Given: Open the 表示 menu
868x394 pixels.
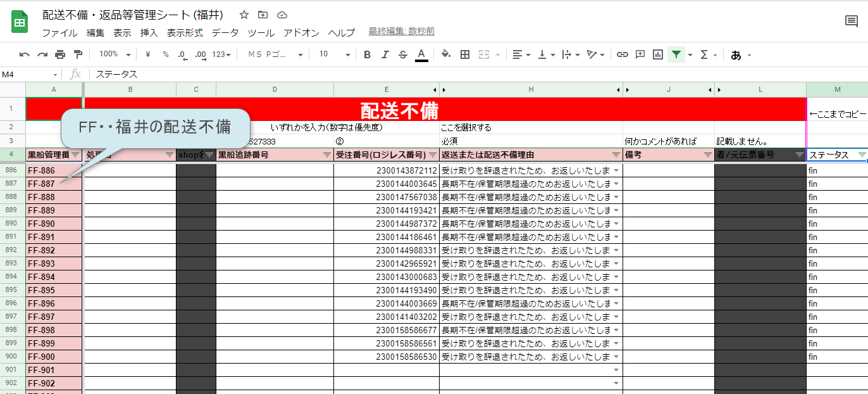Looking at the screenshot, I should [122, 33].
